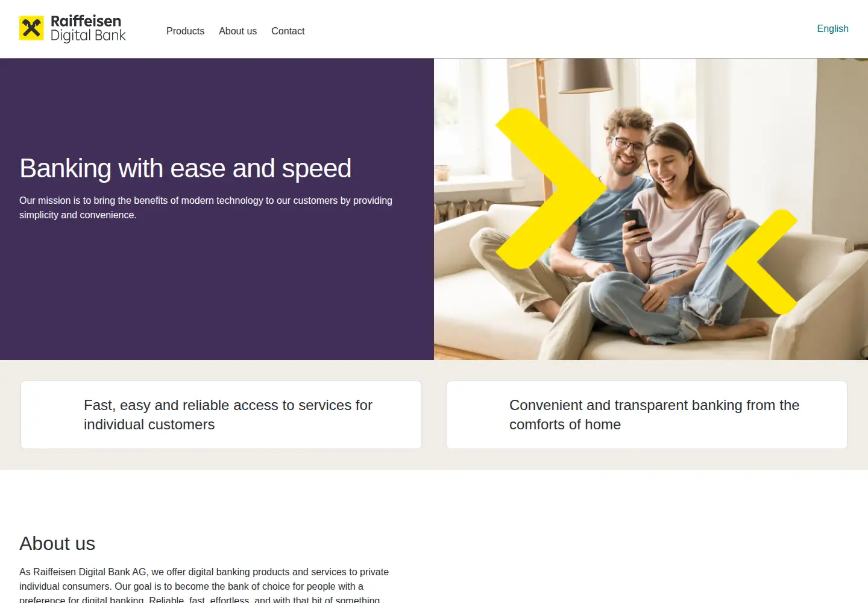868x603 pixels.
Task: Click the Raiffeisen Digital Bank logo
Action: [x=72, y=28]
